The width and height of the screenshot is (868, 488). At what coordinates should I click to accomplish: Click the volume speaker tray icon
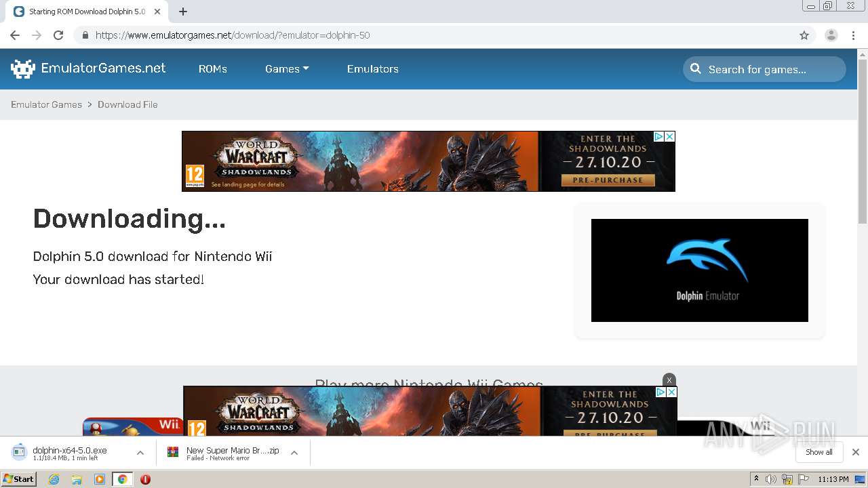pyautogui.click(x=771, y=479)
